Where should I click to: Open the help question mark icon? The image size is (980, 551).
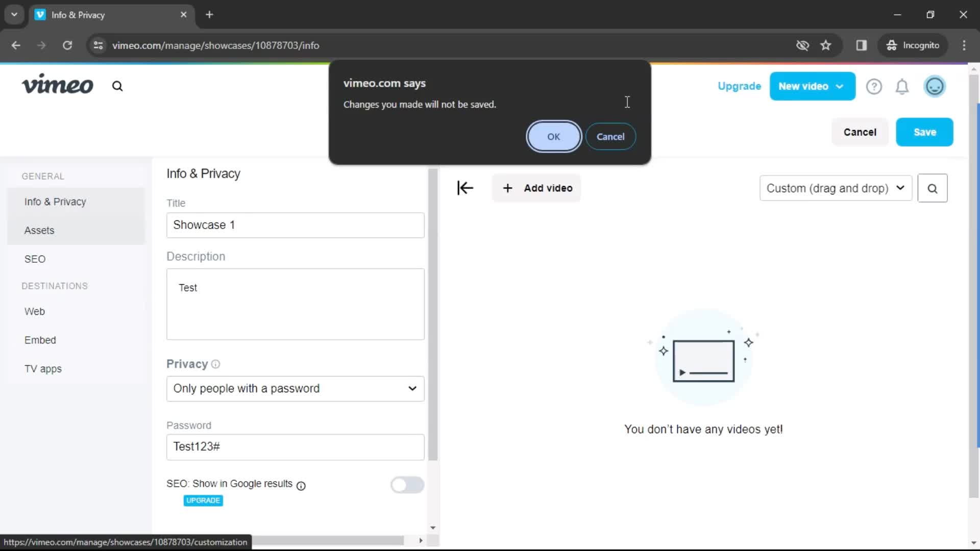point(874,86)
